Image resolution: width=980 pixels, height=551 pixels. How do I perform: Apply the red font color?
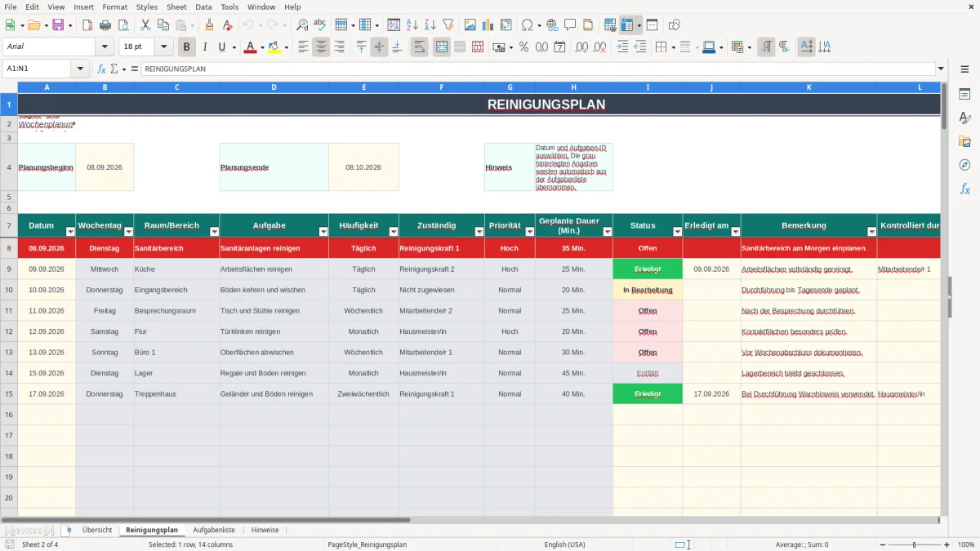[250, 47]
